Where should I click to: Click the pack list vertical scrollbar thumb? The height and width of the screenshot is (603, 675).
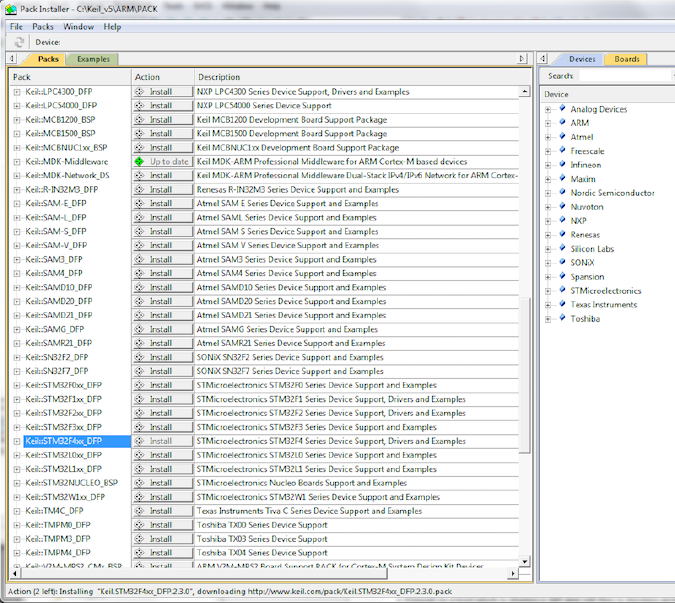coord(524,374)
